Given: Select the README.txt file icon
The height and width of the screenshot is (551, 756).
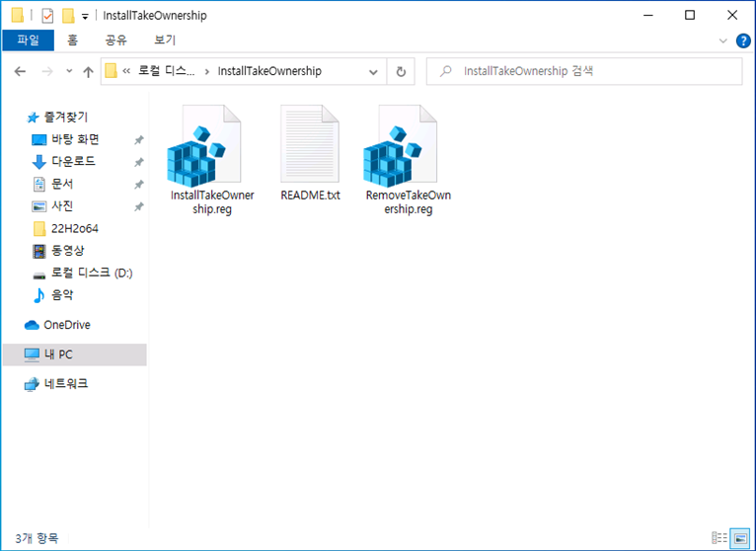Looking at the screenshot, I should click(310, 144).
